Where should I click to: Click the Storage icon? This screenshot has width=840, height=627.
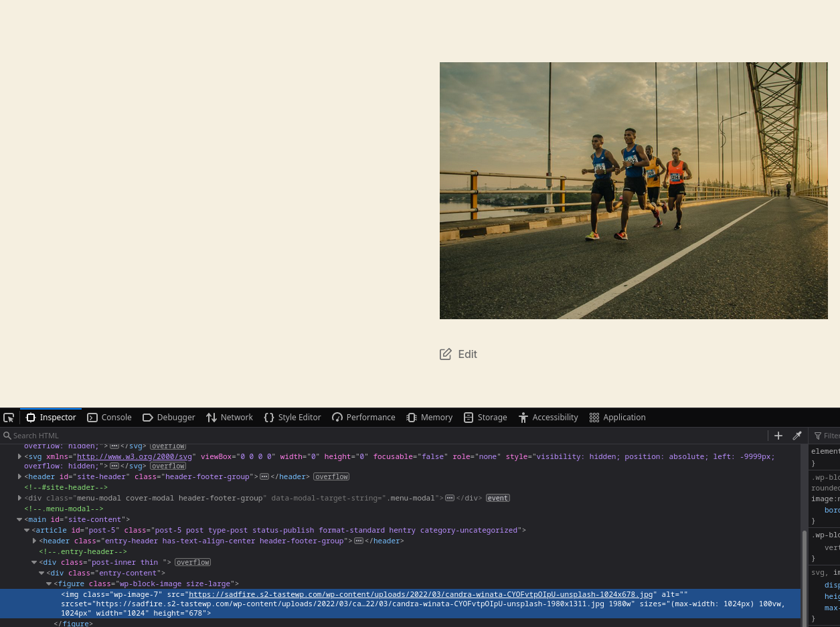(x=469, y=418)
